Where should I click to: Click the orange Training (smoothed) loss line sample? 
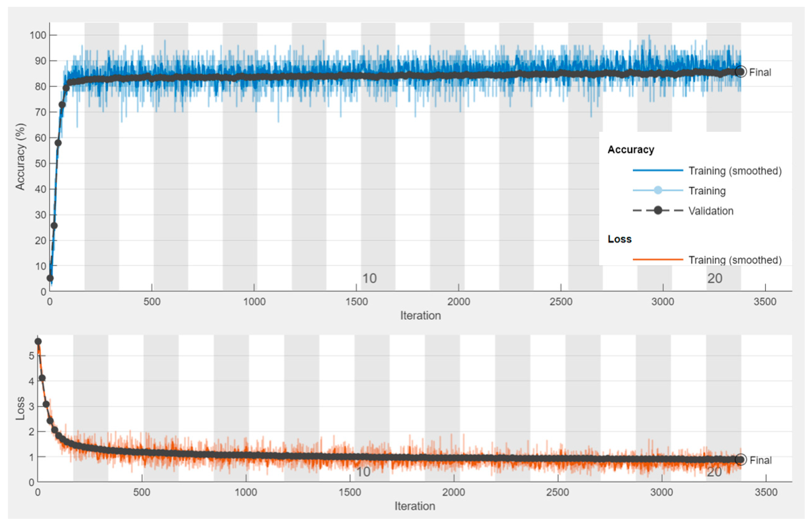658,260
